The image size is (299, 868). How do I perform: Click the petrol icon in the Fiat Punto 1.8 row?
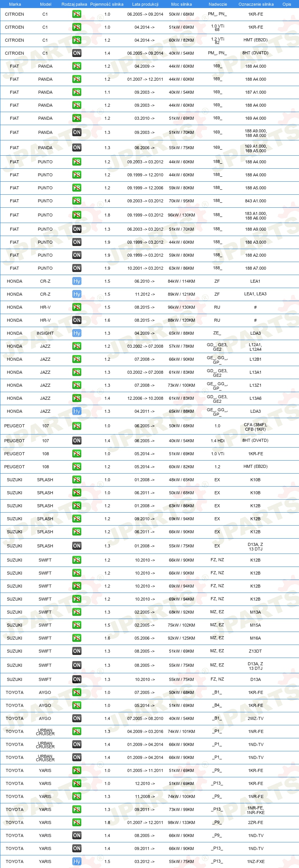[77, 215]
